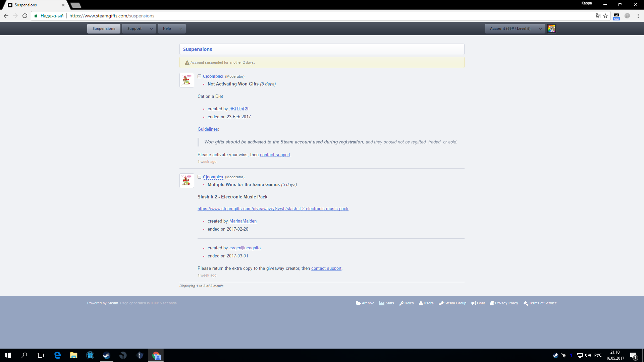The height and width of the screenshot is (362, 644).
Task: Open the Privacy Policy footer link
Action: [504, 303]
